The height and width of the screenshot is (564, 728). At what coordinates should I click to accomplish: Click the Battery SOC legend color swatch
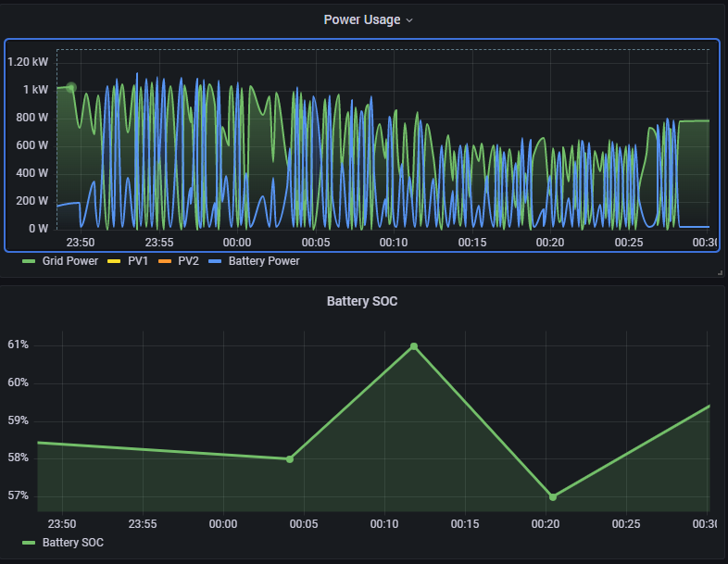tap(29, 543)
